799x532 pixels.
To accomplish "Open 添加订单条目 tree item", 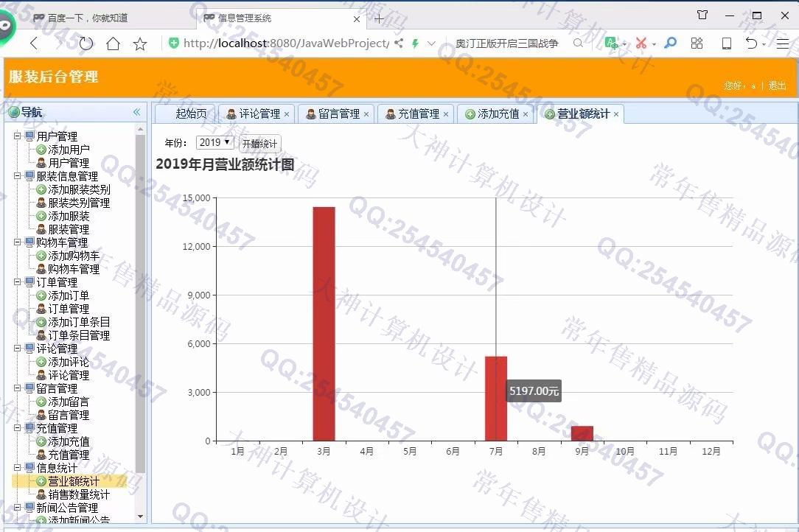I will (79, 322).
